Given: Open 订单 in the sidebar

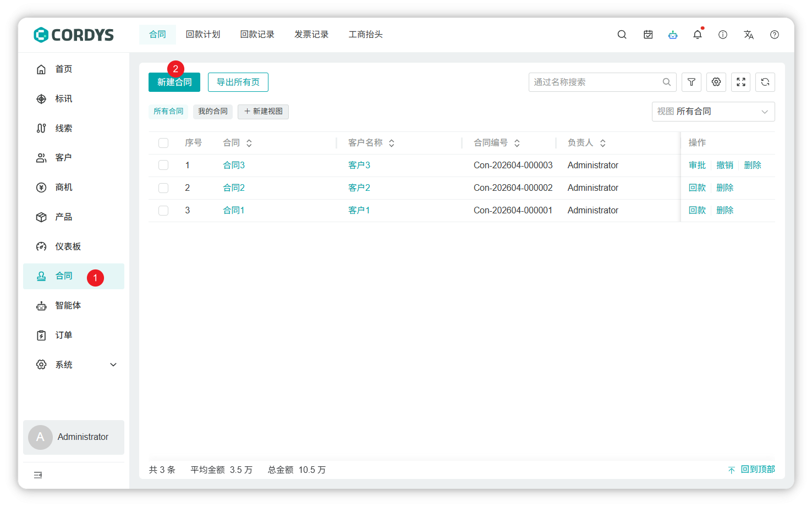Looking at the screenshot, I should pos(74,335).
